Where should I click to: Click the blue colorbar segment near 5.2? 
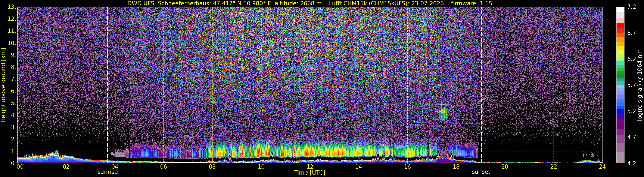point(620,112)
